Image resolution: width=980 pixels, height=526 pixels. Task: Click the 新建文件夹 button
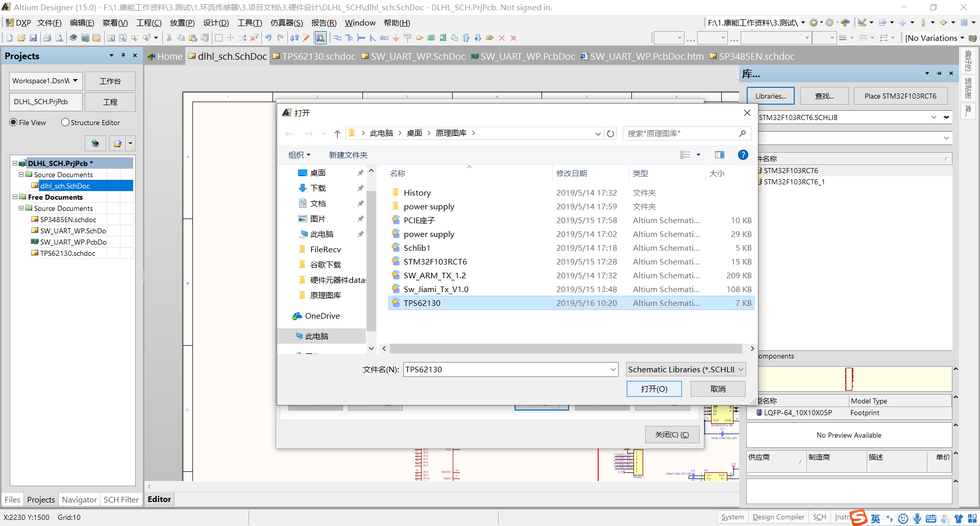pyautogui.click(x=348, y=155)
